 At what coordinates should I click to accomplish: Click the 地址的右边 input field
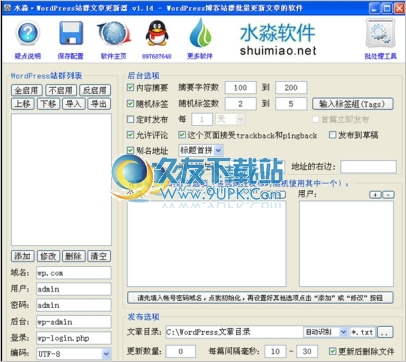pyautogui.click(x=368, y=166)
